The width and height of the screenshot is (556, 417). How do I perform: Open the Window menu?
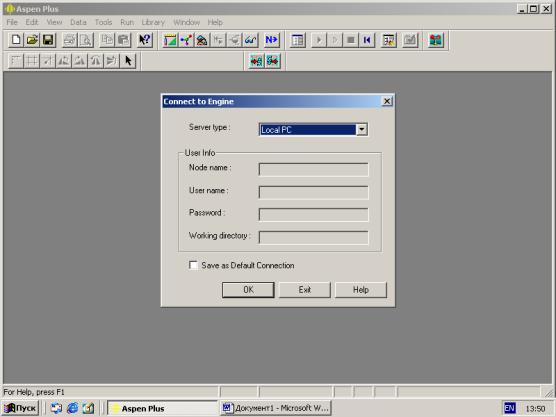coord(187,22)
